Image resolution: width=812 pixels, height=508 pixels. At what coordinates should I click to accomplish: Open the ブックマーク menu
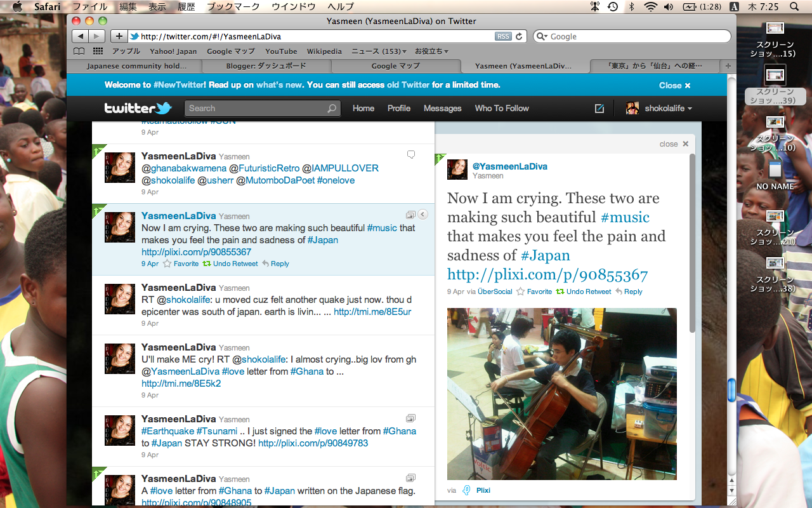233,6
